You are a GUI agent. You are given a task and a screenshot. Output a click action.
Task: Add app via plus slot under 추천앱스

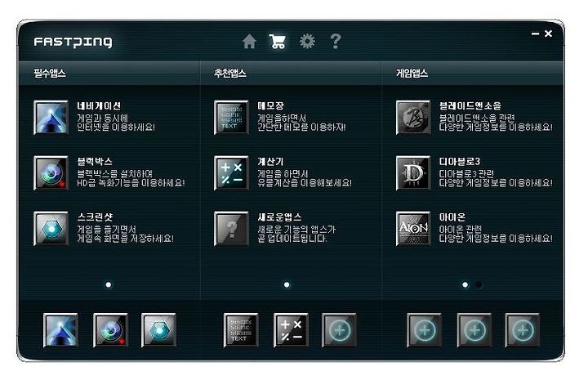point(340,330)
